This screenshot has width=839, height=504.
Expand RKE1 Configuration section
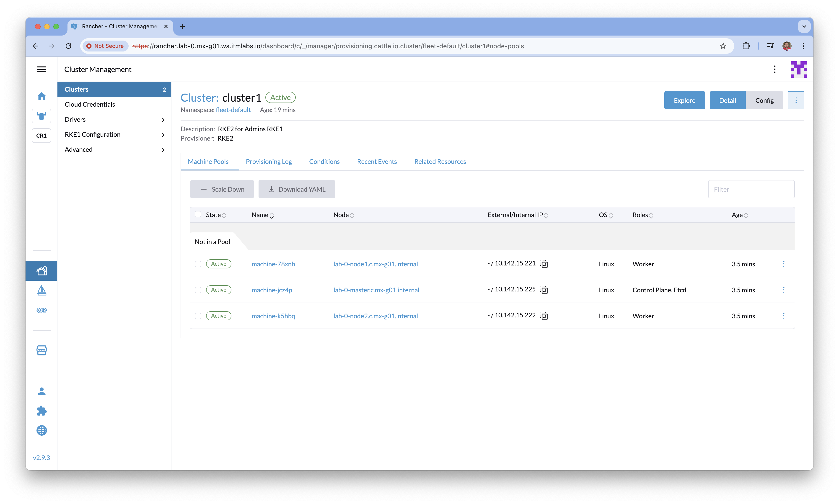pos(163,135)
